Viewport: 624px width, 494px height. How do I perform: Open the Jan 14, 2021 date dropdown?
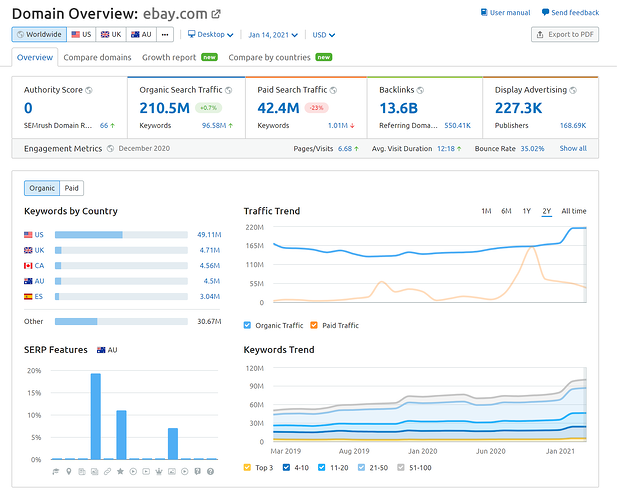[273, 35]
